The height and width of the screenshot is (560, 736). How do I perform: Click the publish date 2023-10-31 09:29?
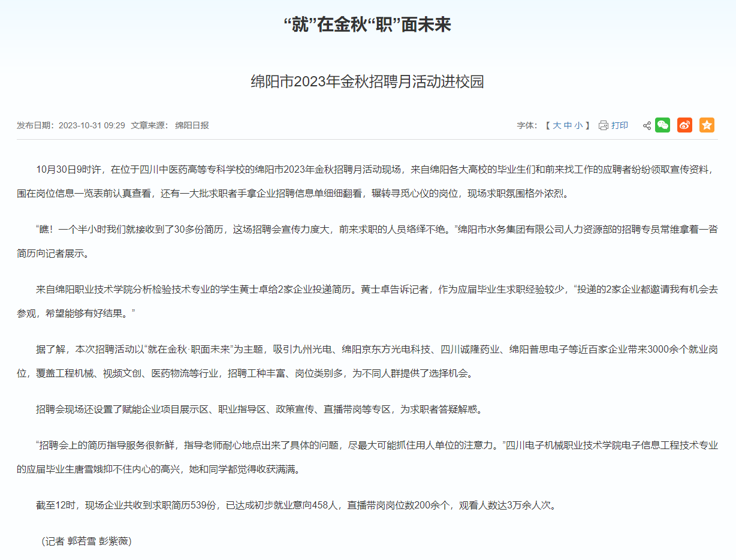(x=92, y=125)
